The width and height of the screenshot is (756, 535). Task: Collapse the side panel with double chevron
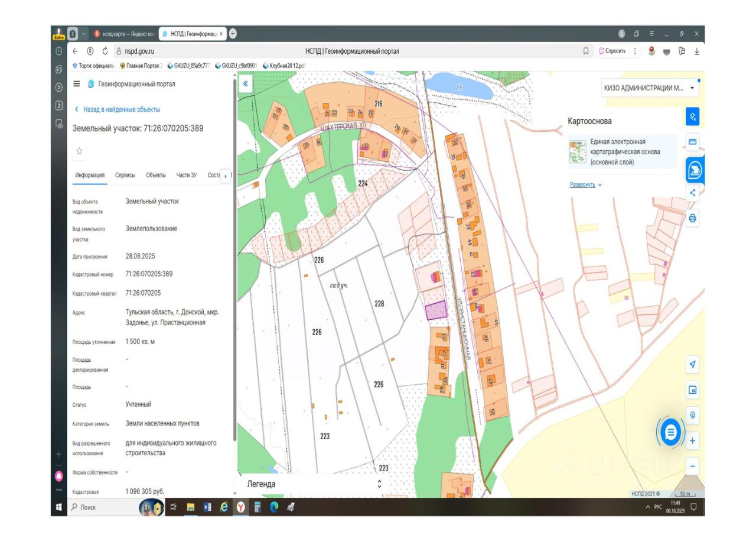click(246, 84)
